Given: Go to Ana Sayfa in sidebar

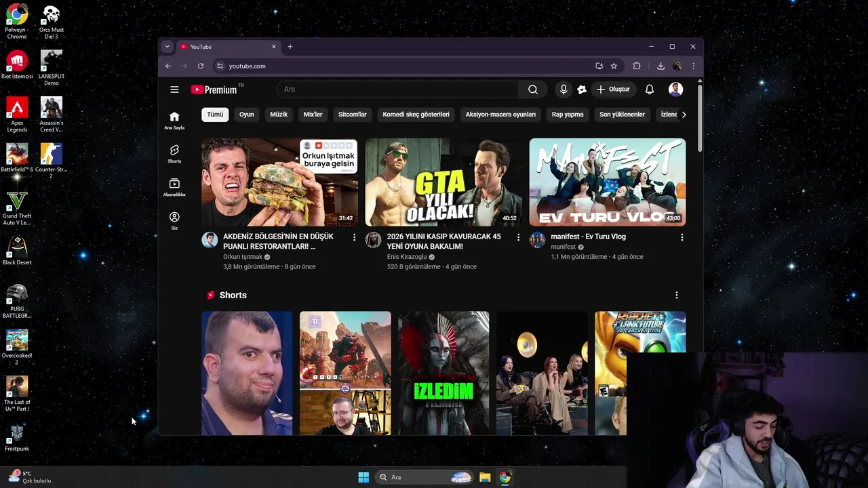Looking at the screenshot, I should [x=174, y=121].
